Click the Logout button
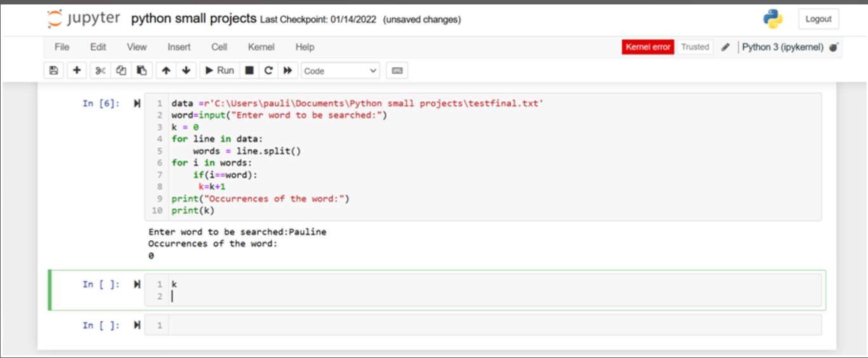 [x=819, y=19]
